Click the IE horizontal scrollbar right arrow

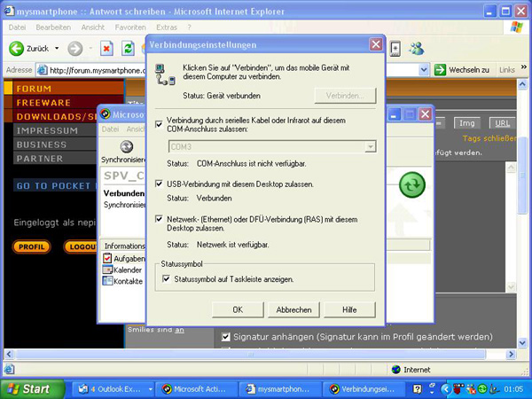click(x=511, y=355)
